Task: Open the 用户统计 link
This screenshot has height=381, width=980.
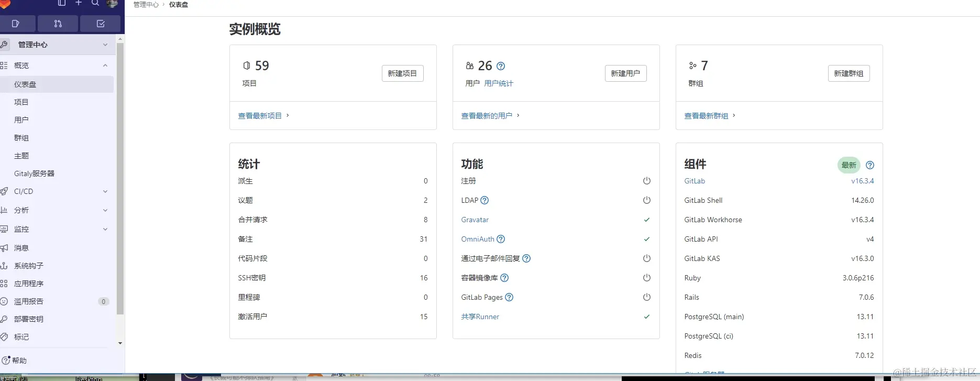Action: click(499, 83)
